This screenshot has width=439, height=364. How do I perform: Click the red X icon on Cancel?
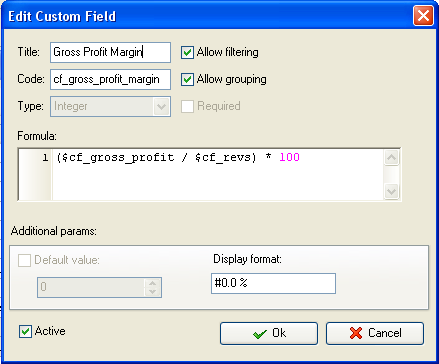(x=356, y=333)
